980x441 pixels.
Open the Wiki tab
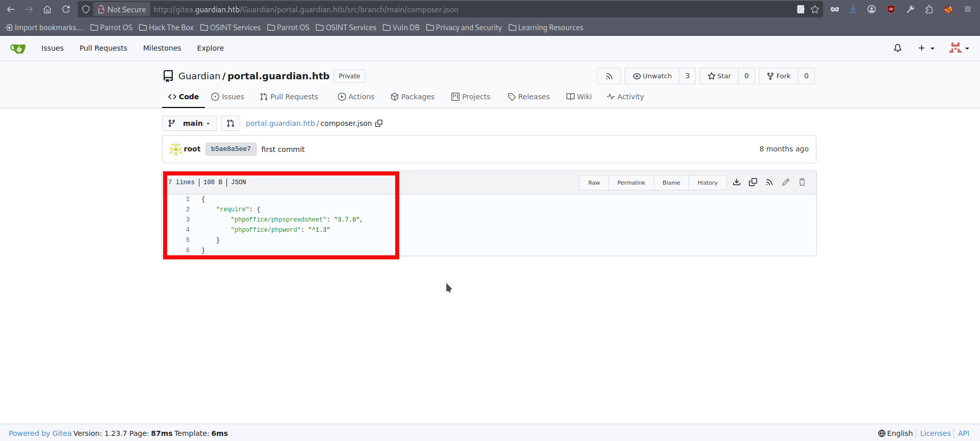click(579, 97)
